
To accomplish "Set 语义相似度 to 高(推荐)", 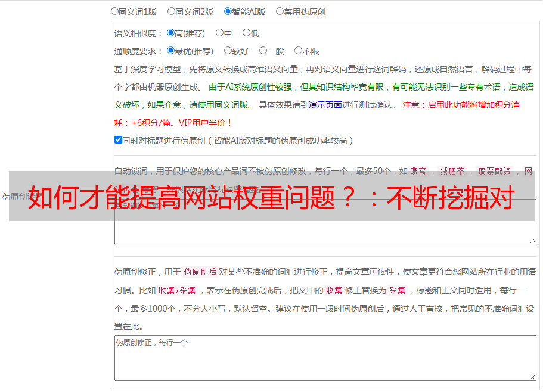I will [170, 33].
